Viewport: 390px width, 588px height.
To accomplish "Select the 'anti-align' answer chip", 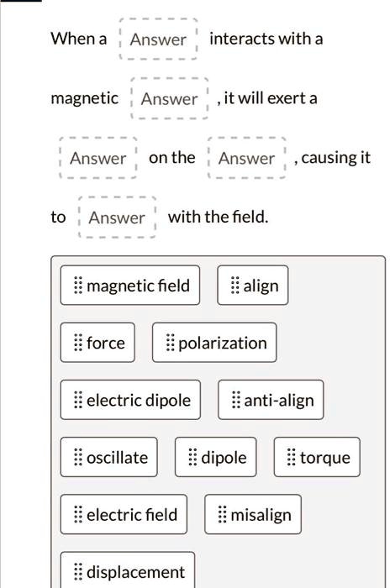I will pyautogui.click(x=271, y=400).
